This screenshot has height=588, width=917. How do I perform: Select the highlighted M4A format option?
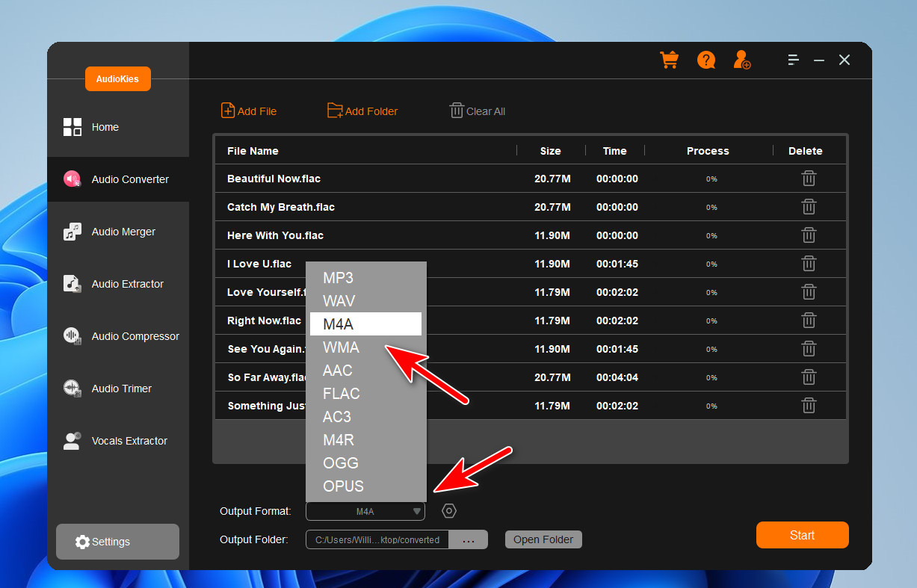(366, 324)
